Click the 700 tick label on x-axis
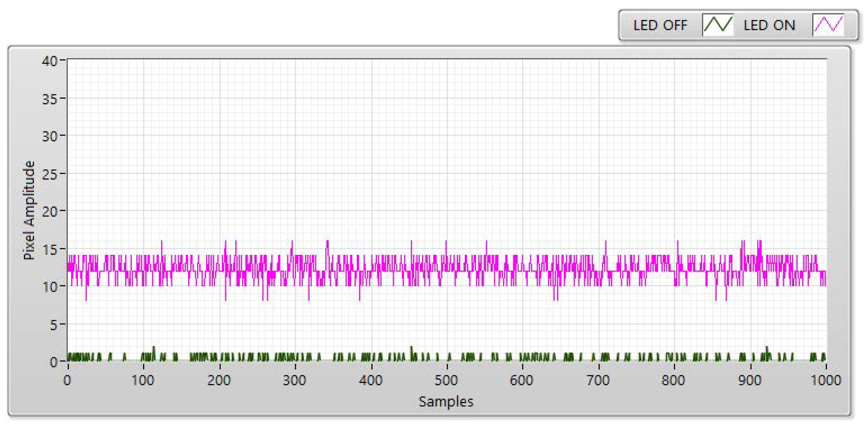This screenshot has height=428, width=868. pyautogui.click(x=598, y=380)
